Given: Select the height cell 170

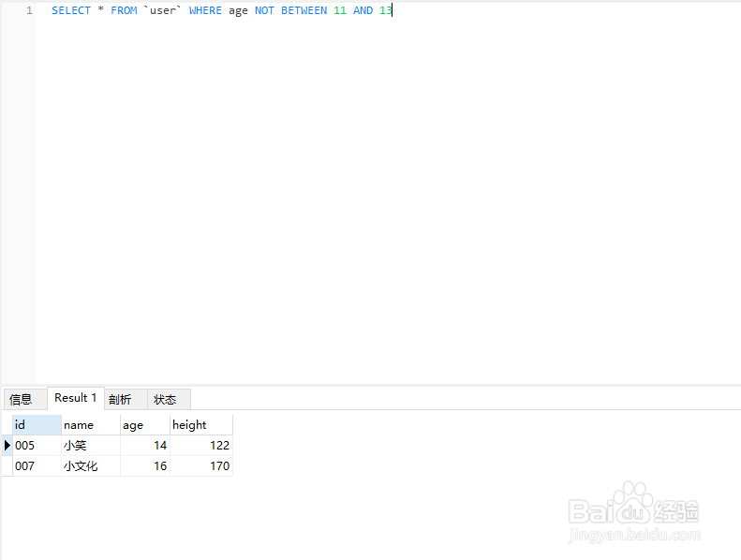Looking at the screenshot, I should (x=200, y=466).
